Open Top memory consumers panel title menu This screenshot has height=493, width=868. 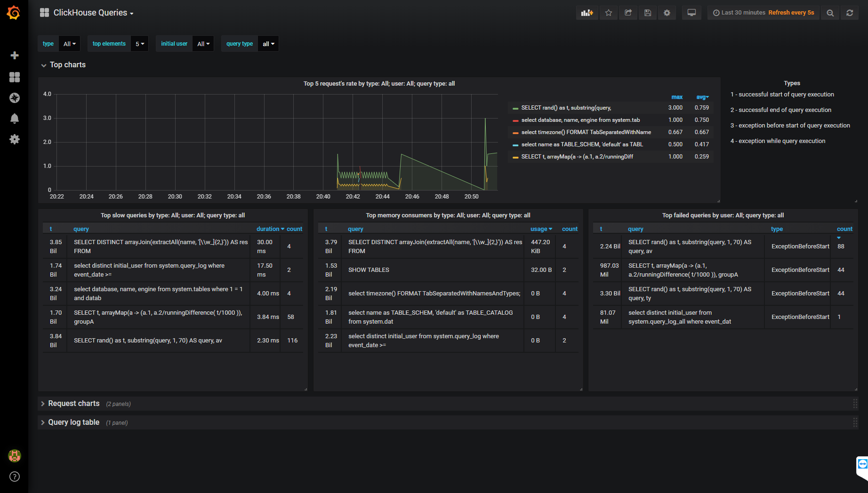point(448,215)
